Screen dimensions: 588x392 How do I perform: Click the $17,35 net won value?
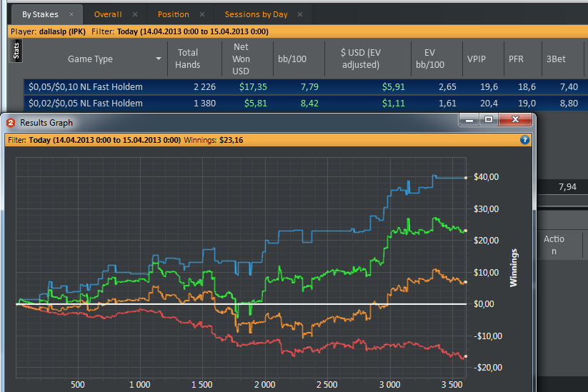(253, 87)
